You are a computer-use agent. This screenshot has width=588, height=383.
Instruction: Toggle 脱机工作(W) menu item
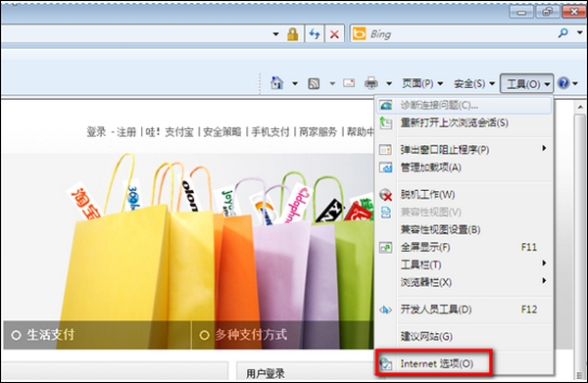coord(464,195)
